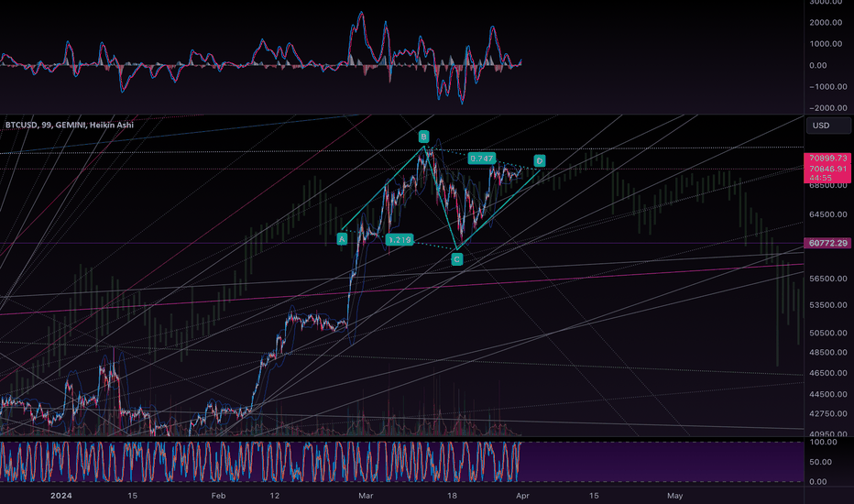Click the 64500.00 price scale label
The width and height of the screenshot is (854, 504).
point(827,214)
